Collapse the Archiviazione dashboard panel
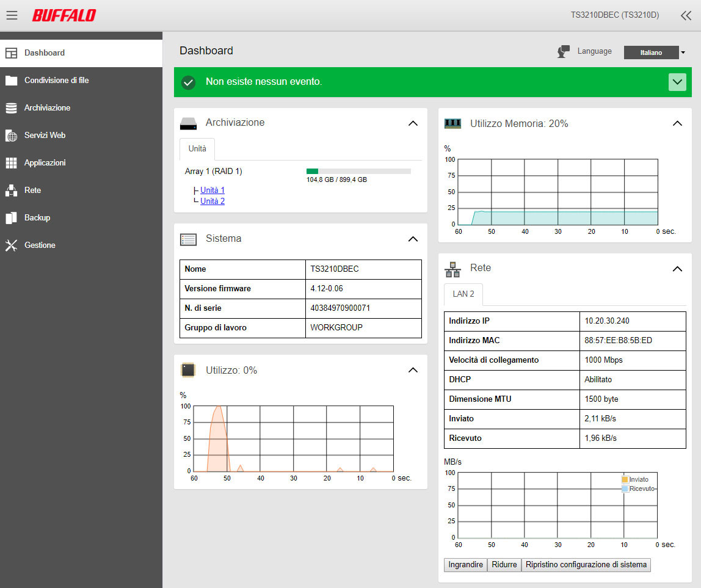 (x=413, y=123)
